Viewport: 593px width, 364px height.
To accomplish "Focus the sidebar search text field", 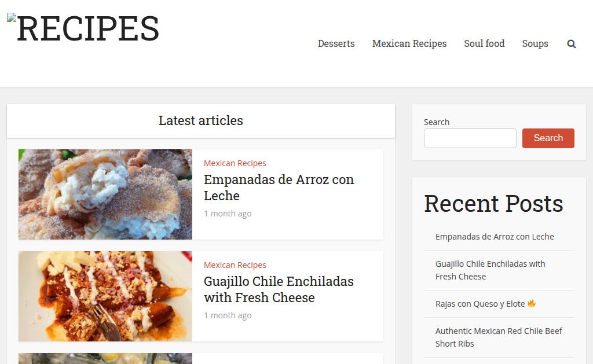I will tap(470, 138).
